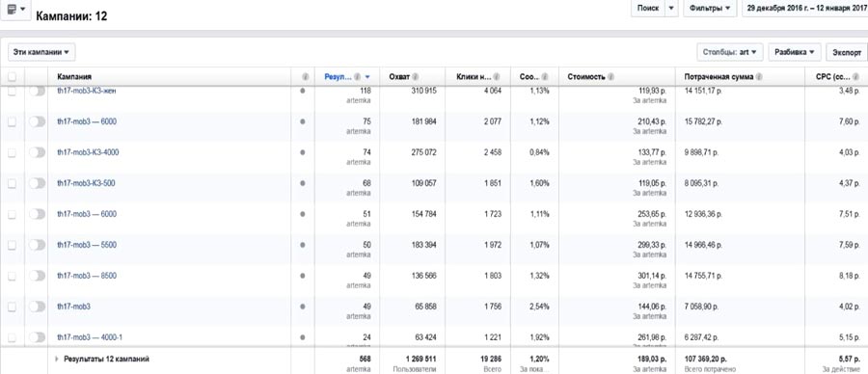This screenshot has width=868, height=374.
Task: Open campaign th17-mob3-К3-жен
Action: point(87,91)
